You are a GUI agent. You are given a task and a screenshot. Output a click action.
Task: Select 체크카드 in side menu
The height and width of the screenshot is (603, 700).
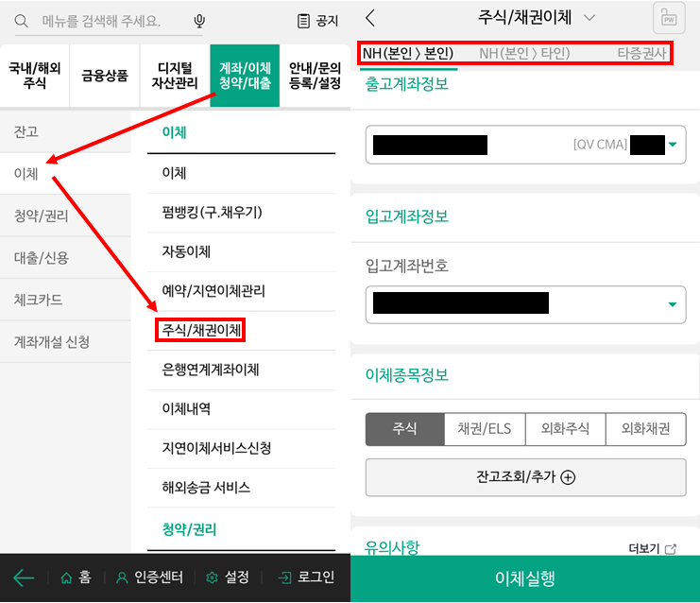click(x=65, y=300)
